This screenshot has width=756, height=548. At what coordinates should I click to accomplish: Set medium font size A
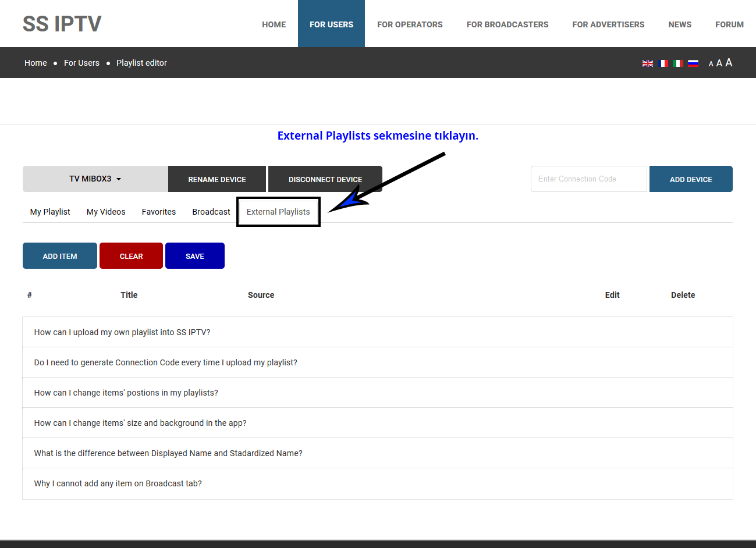[719, 63]
